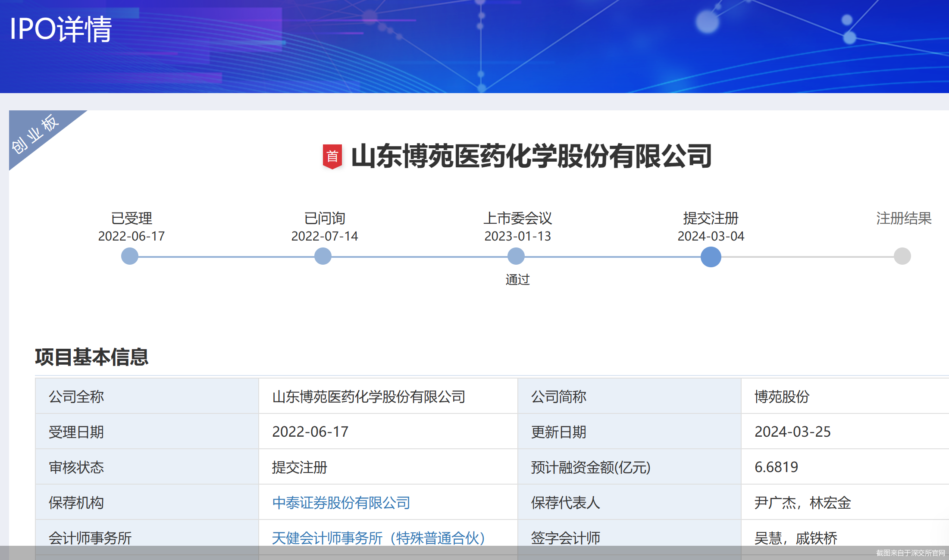The width and height of the screenshot is (949, 560).
Task: Click the date 2024-03-04 under 提交注册
Action: point(711,236)
